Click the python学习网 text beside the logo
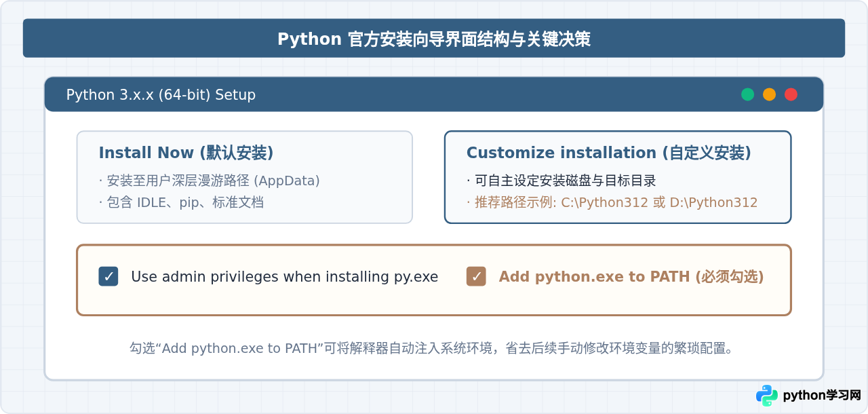The width and height of the screenshot is (868, 414). [x=821, y=396]
